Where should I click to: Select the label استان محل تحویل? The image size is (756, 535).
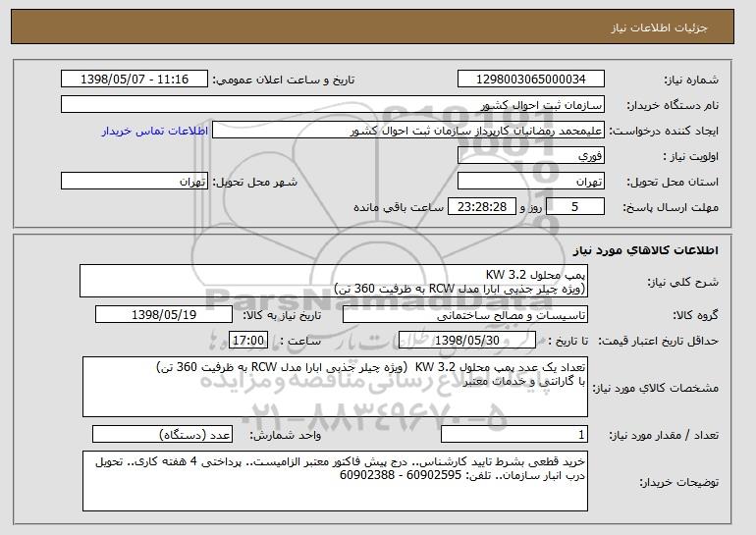[673, 182]
